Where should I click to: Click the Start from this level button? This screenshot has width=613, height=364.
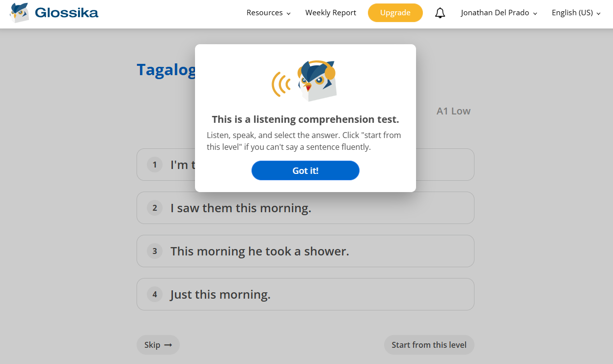[x=429, y=345]
